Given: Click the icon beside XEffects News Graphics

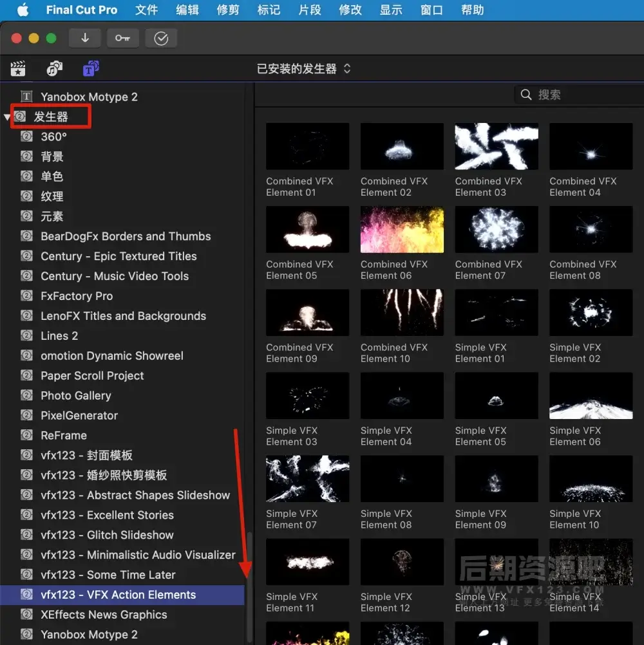Looking at the screenshot, I should (x=27, y=614).
